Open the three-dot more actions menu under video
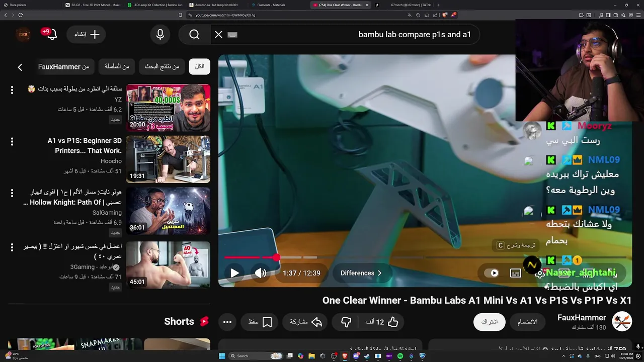This screenshot has width=644, height=362. [227, 322]
